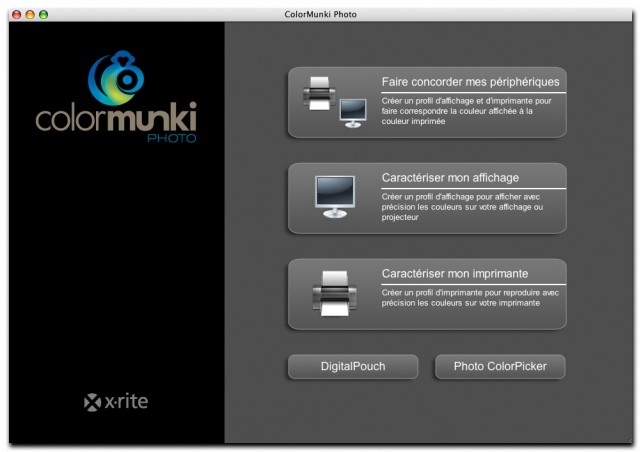This screenshot has width=641, height=452.
Task: Click the ColorMunki Photo window title
Action: pos(320,15)
